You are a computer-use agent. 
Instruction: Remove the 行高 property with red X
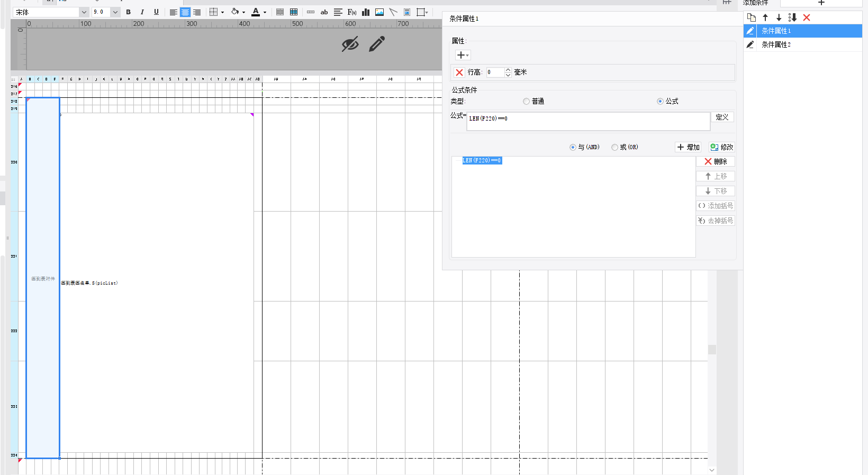(459, 72)
